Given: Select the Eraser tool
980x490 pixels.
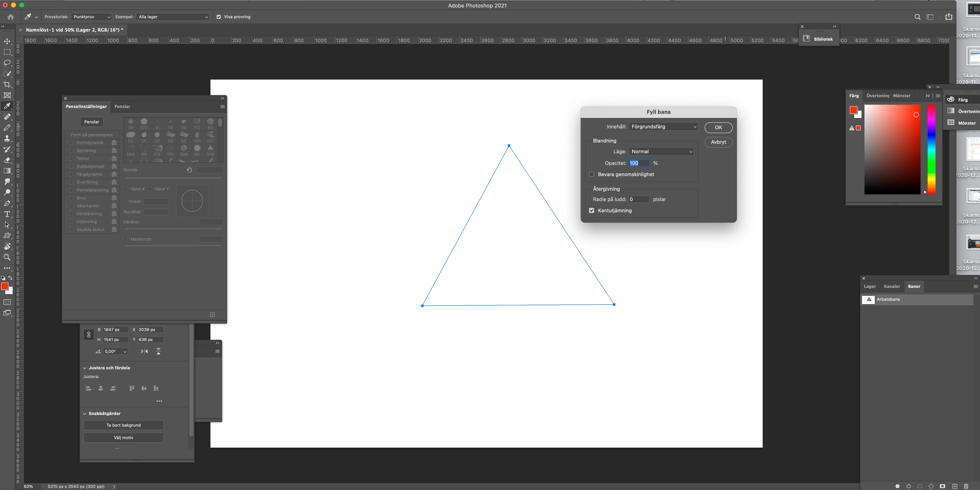Looking at the screenshot, I should (7, 160).
